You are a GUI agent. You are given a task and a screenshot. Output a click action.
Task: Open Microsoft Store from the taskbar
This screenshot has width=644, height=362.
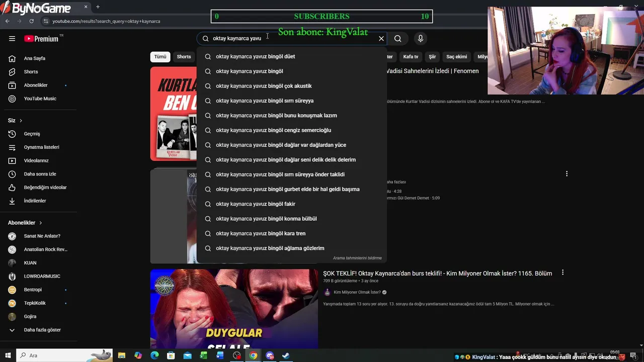pyautogui.click(x=171, y=355)
